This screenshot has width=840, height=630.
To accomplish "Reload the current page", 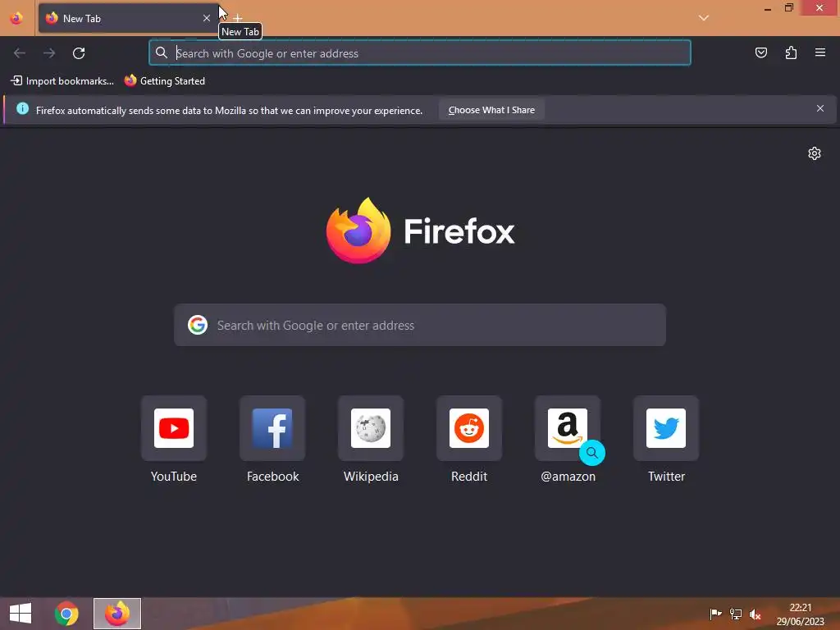I will pos(79,53).
